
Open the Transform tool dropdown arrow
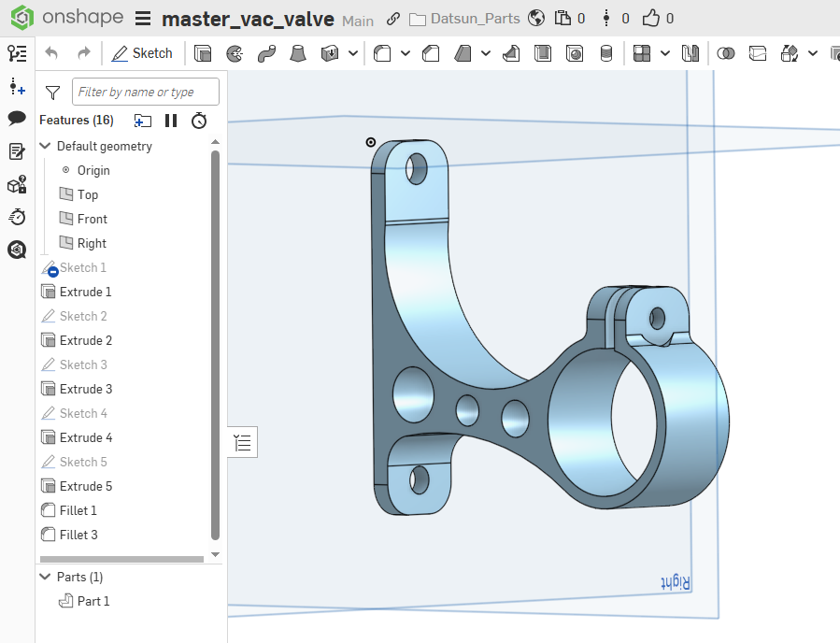tap(813, 53)
